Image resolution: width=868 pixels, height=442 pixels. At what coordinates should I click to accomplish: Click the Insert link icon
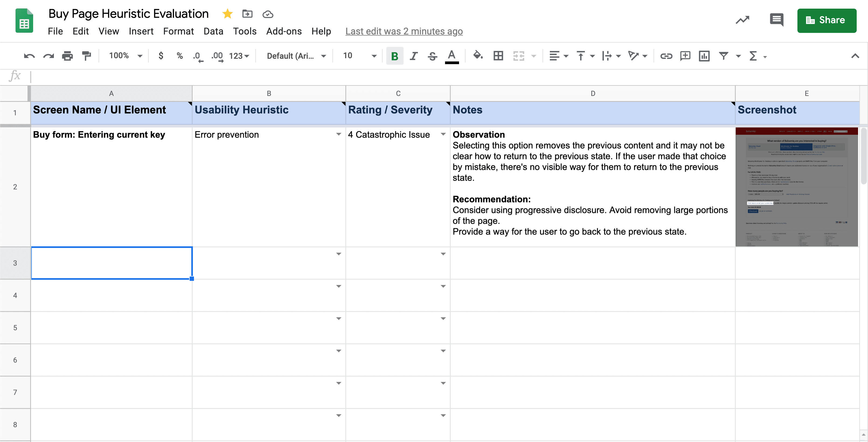pyautogui.click(x=666, y=56)
